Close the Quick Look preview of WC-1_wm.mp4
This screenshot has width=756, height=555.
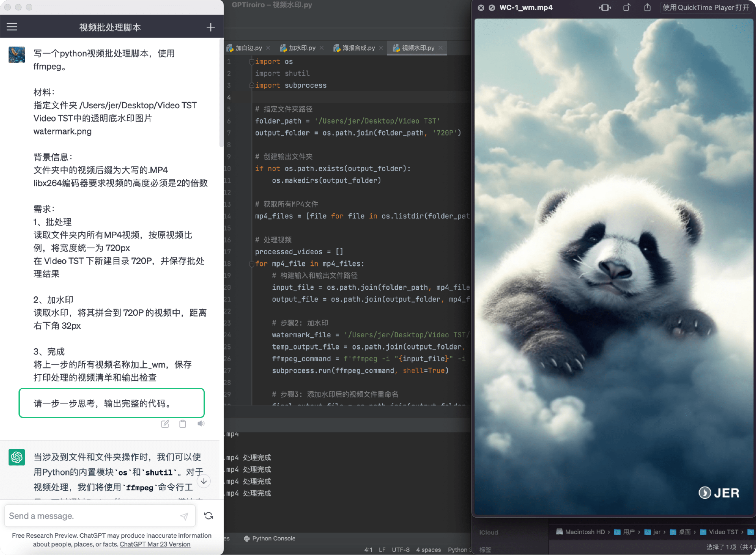point(481,7)
